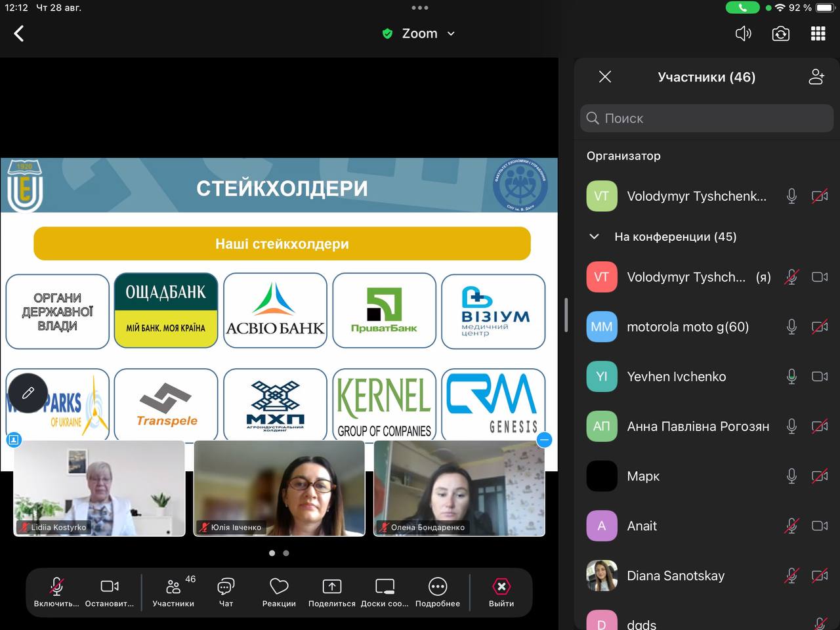840x630 pixels.
Task: Grab the panel divider handle
Action: tap(566, 315)
